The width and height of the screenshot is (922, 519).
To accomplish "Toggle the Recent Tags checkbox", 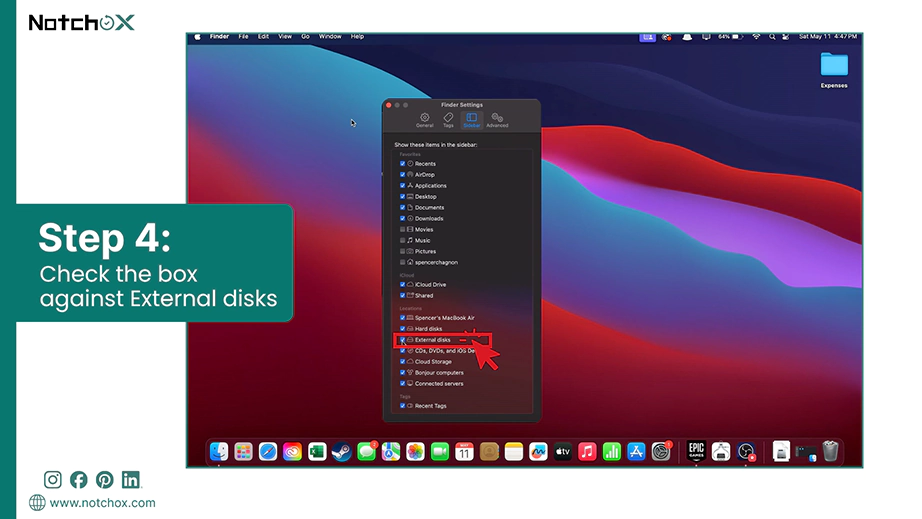I will 403,406.
